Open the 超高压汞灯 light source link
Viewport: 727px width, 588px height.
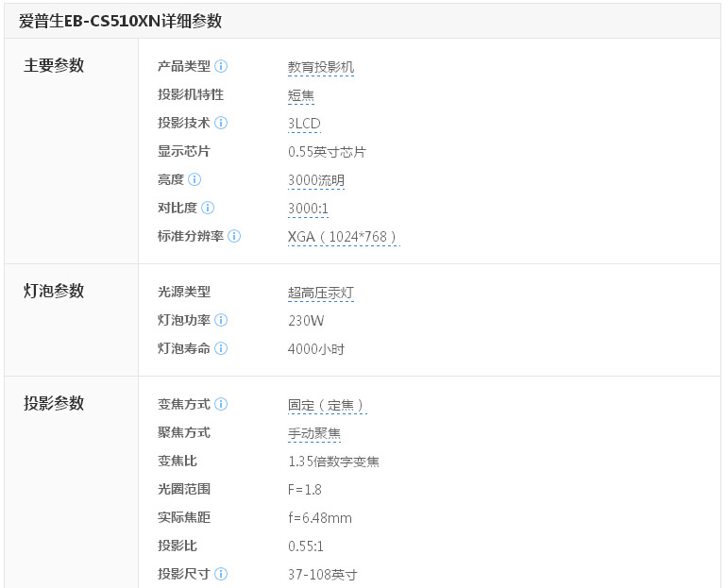pyautogui.click(x=321, y=293)
